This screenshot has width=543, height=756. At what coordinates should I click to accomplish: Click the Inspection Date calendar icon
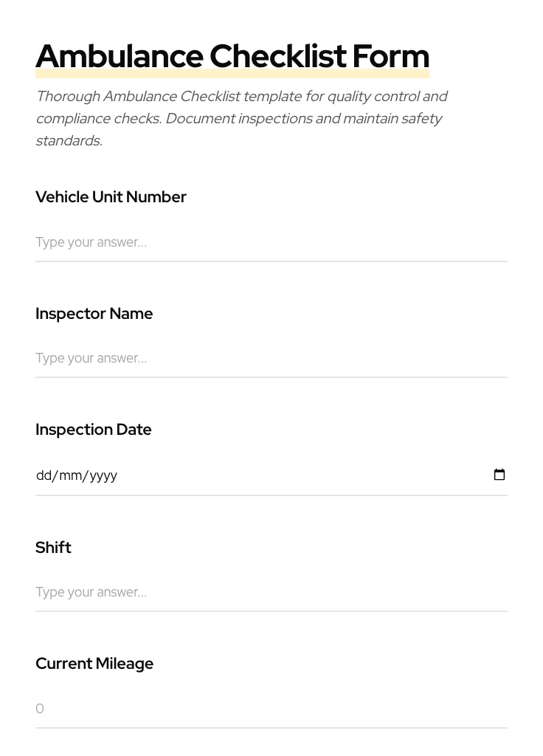(x=499, y=475)
